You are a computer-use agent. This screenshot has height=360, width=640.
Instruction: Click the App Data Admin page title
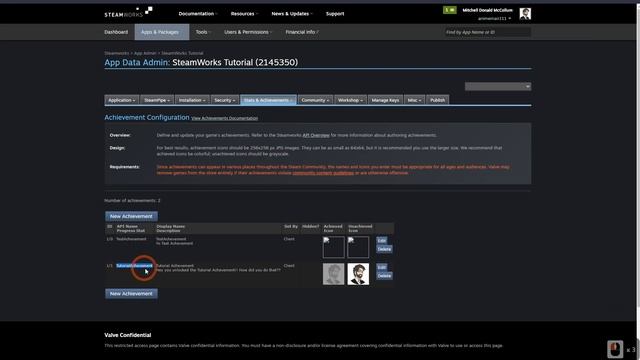click(201, 62)
